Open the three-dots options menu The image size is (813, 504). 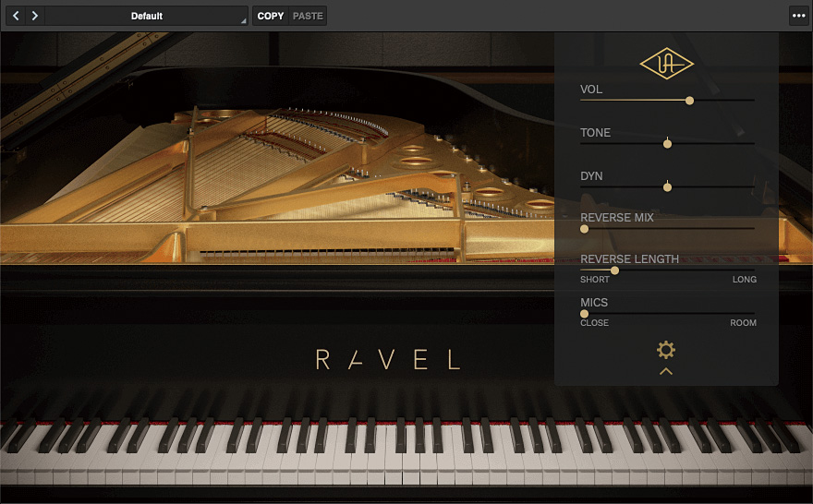pos(798,16)
